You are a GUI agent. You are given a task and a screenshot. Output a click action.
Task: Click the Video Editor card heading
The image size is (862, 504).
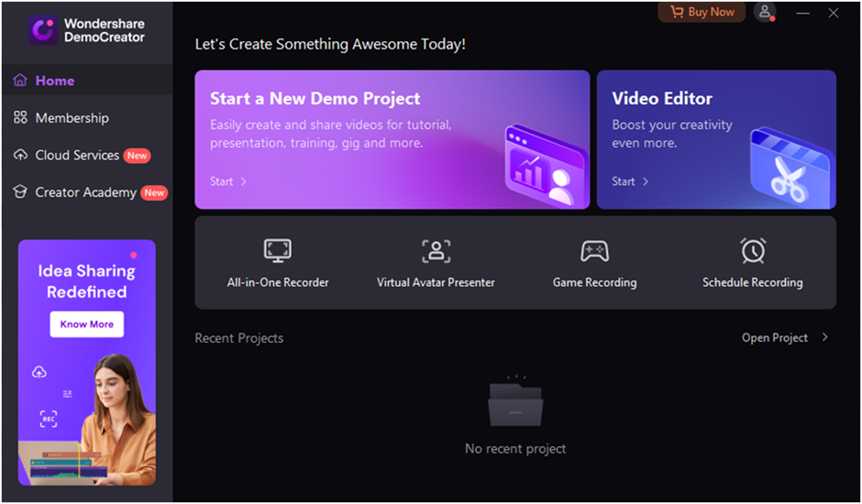pos(662,98)
